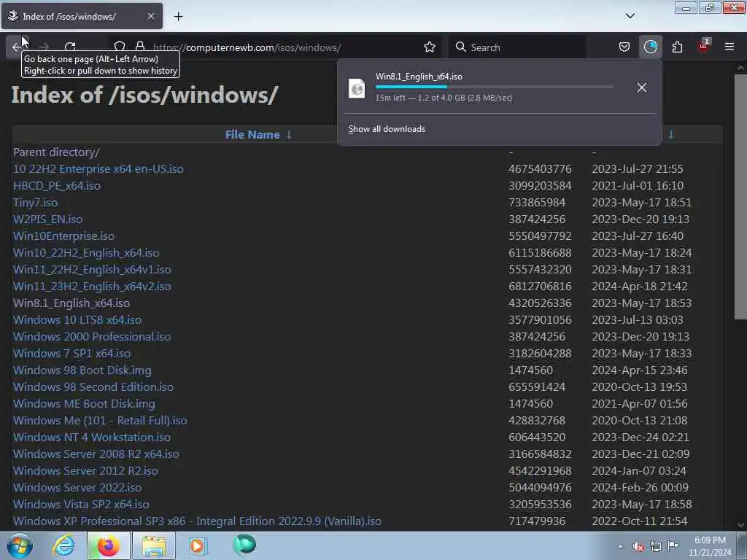747x560 pixels.
Task: Open the extensions puzzle icon
Action: tap(677, 47)
